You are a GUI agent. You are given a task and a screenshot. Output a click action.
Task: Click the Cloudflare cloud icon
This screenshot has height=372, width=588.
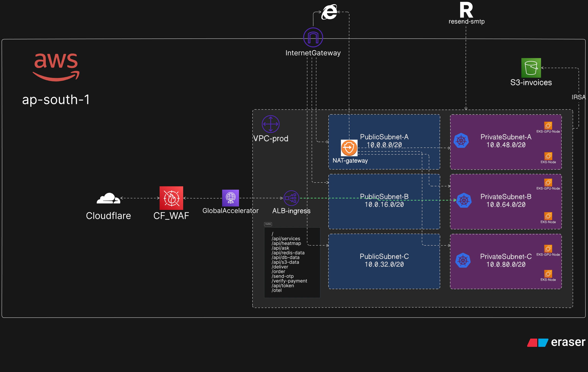click(108, 198)
